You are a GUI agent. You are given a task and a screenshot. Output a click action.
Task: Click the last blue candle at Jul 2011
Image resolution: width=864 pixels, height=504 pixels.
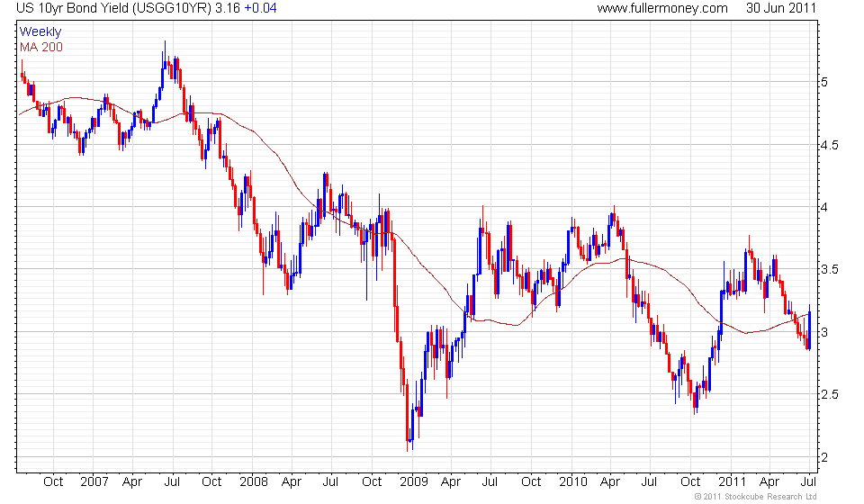point(809,328)
